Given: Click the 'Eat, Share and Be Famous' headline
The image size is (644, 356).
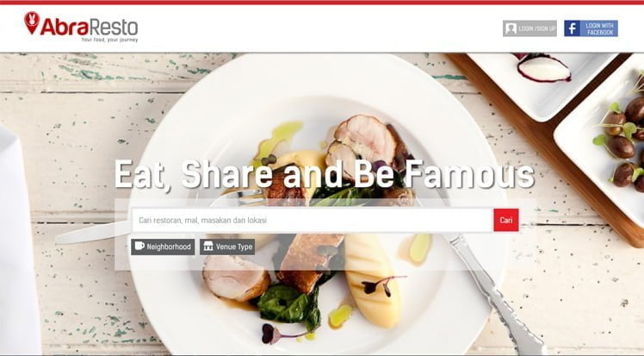Looking at the screenshot, I should [324, 174].
